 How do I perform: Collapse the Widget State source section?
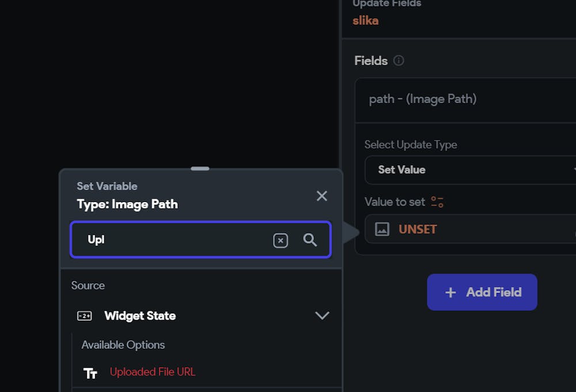click(x=323, y=315)
